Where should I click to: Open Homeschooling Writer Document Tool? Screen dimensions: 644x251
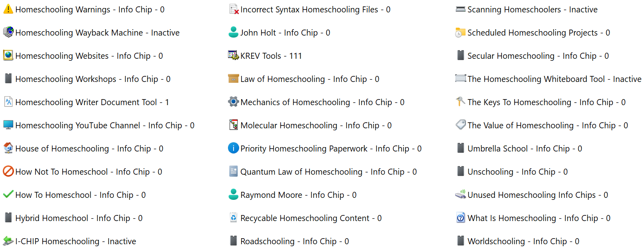tap(92, 102)
